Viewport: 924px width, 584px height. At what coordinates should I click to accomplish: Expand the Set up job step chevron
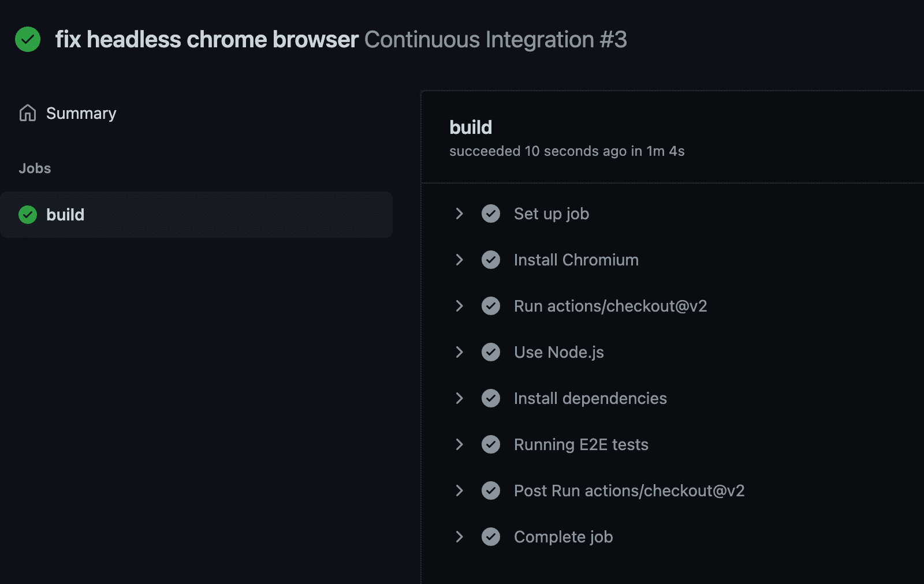459,214
